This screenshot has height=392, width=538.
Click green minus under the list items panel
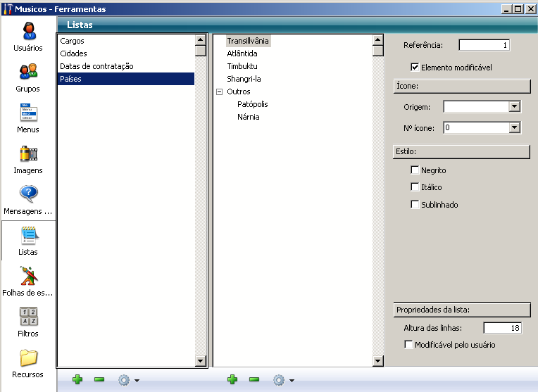click(254, 380)
